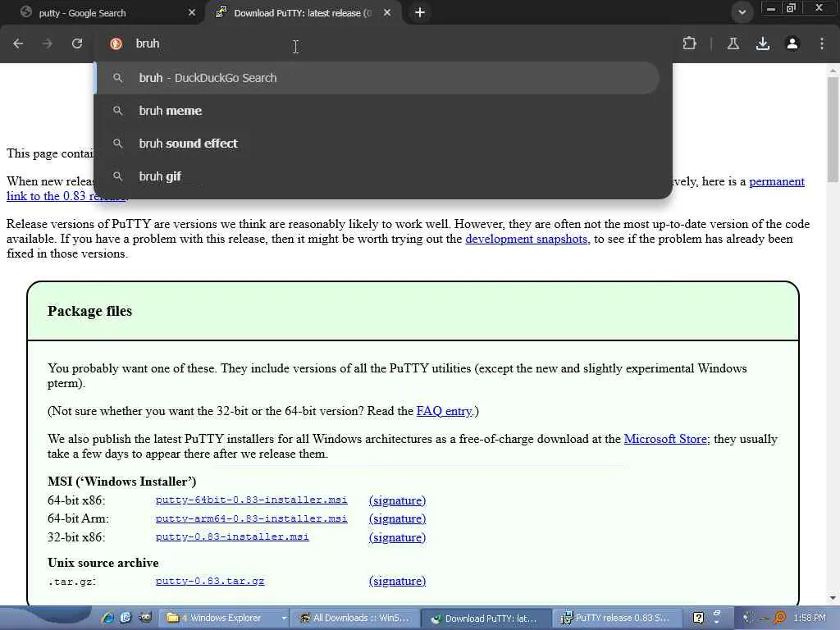Image resolution: width=840 pixels, height=630 pixels.
Task: Open the permanent link to 0.83 release
Action: click(777, 181)
